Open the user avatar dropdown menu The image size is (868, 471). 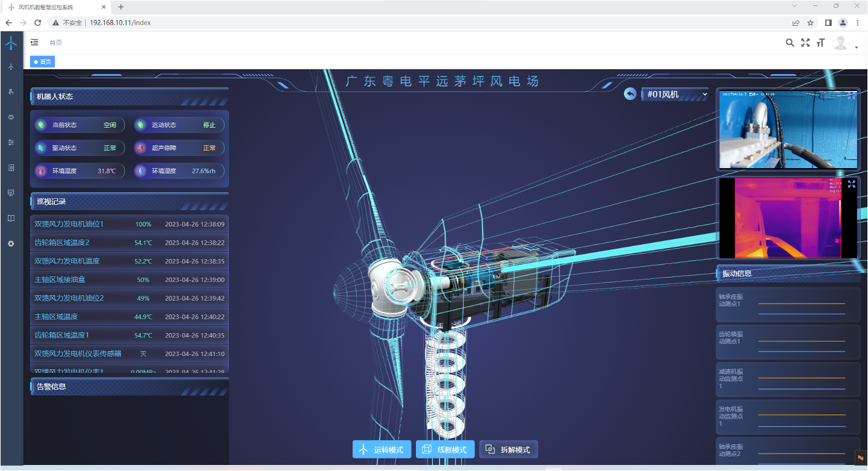845,43
